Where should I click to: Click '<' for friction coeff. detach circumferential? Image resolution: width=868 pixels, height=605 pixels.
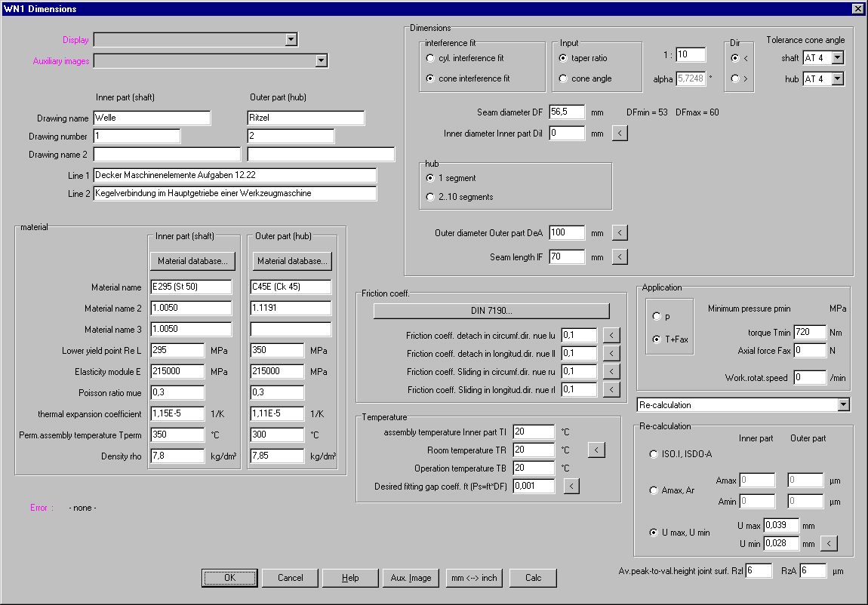(611, 334)
